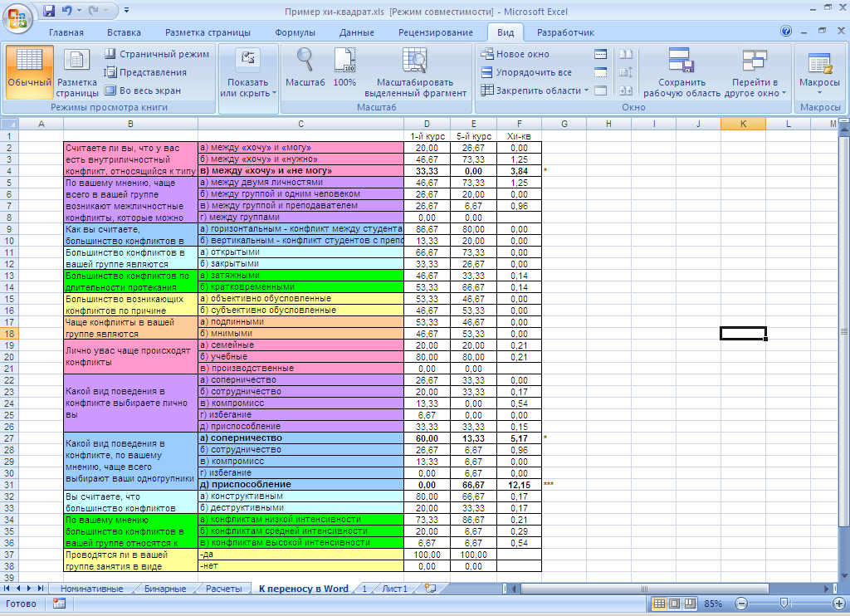Image resolution: width=850 pixels, height=616 pixels.
Task: Open Excel help question mark
Action: tap(786, 31)
